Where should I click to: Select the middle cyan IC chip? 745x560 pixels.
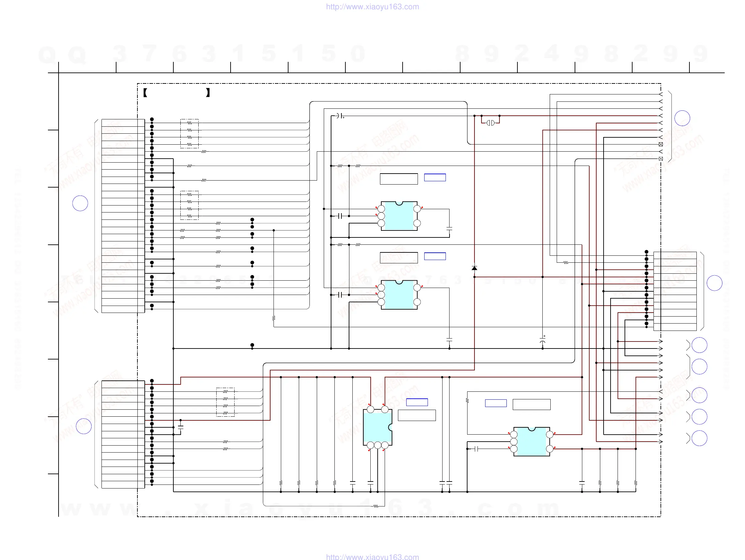tap(399, 295)
